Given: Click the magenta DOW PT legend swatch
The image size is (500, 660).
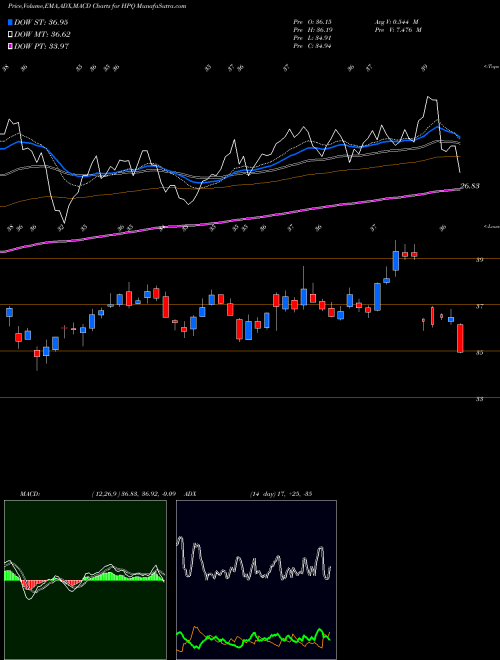Looking at the screenshot, I should pos(10,46).
